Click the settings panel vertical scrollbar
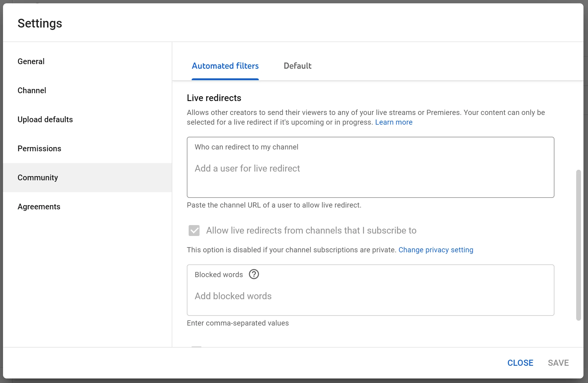 point(579,245)
